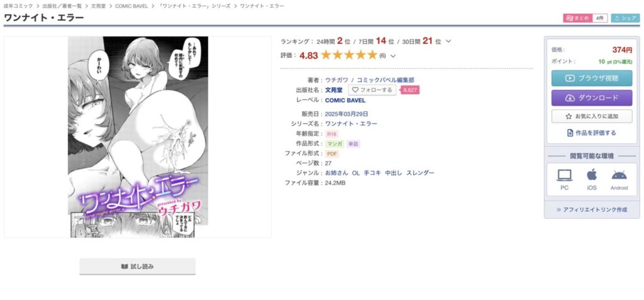The width and height of the screenshot is (644, 300).
Task: Go to the 成年コミック breadcrumb
Action: tap(18, 6)
